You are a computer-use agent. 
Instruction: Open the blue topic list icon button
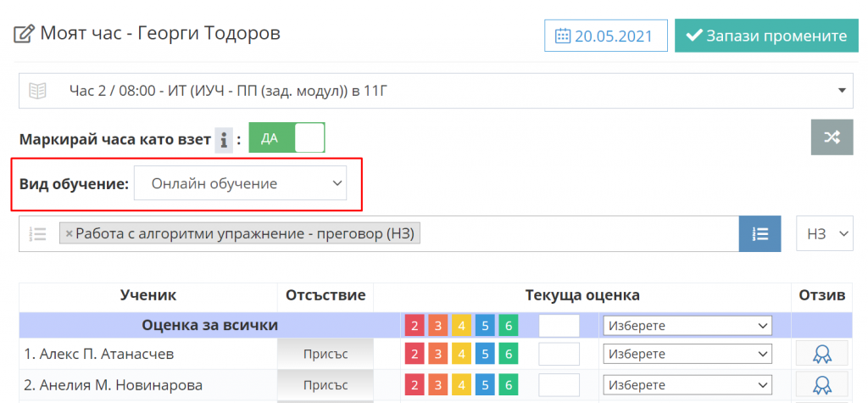pyautogui.click(x=759, y=233)
